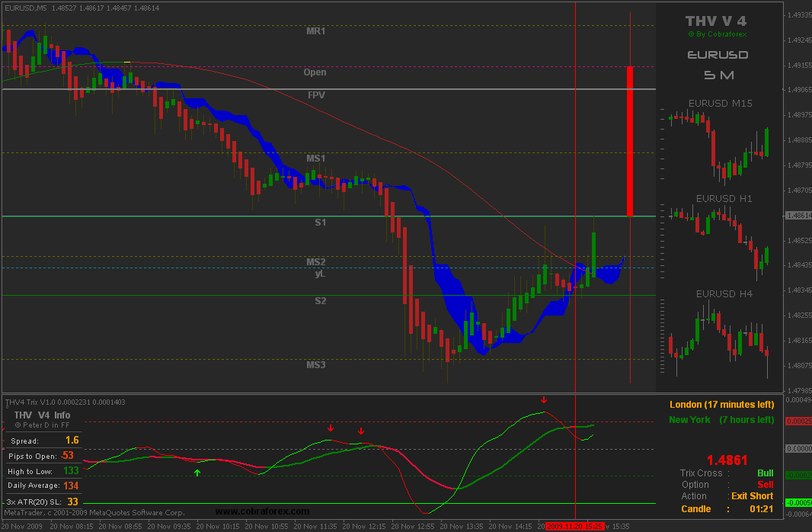This screenshot has width=812, height=532.
Task: Click the red 0.00025 indicator level tag
Action: pos(798,421)
